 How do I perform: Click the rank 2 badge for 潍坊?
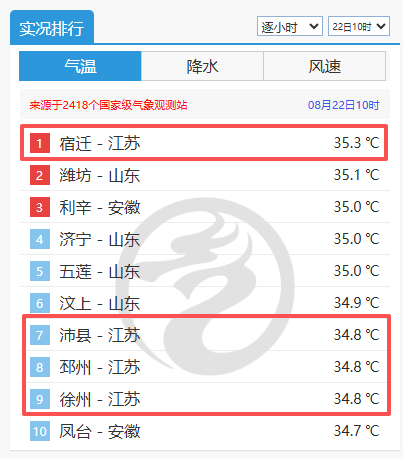(x=40, y=175)
